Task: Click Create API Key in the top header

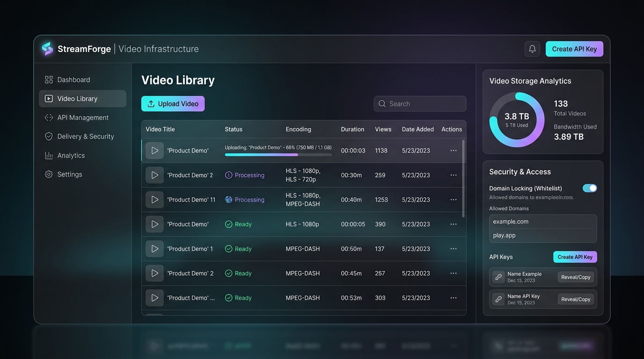Action: pyautogui.click(x=574, y=49)
